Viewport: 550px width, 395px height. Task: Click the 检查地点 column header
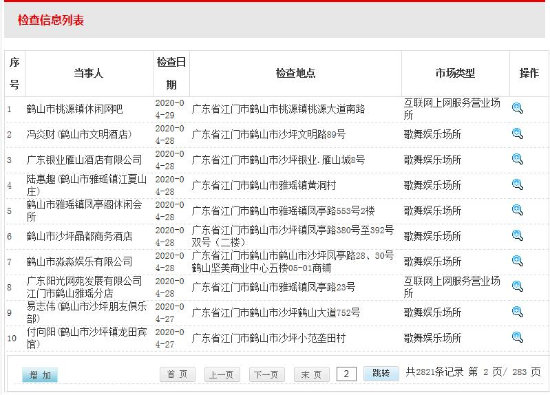pyautogui.click(x=295, y=73)
